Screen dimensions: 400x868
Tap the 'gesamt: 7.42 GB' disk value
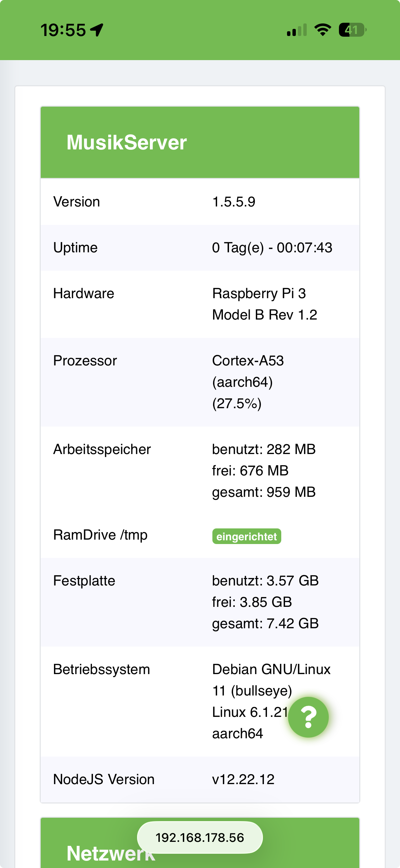pyautogui.click(x=265, y=623)
